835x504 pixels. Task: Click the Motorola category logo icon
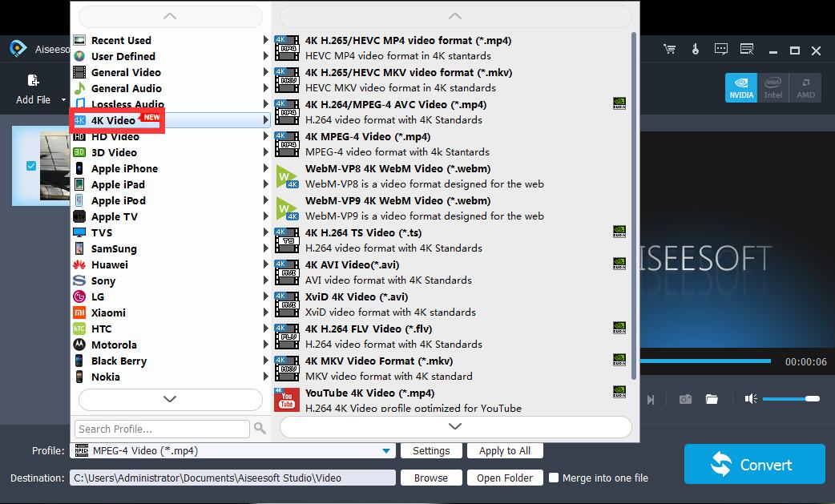pyautogui.click(x=79, y=345)
